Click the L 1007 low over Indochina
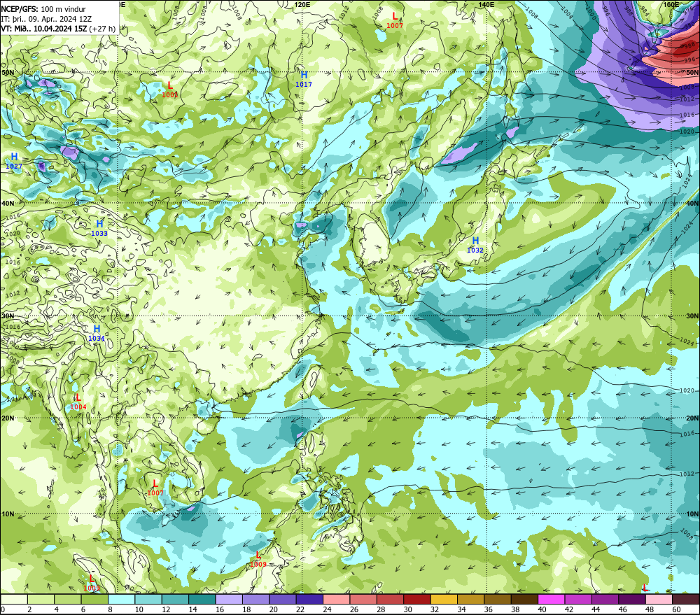The width and height of the screenshot is (700, 615). click(x=155, y=488)
